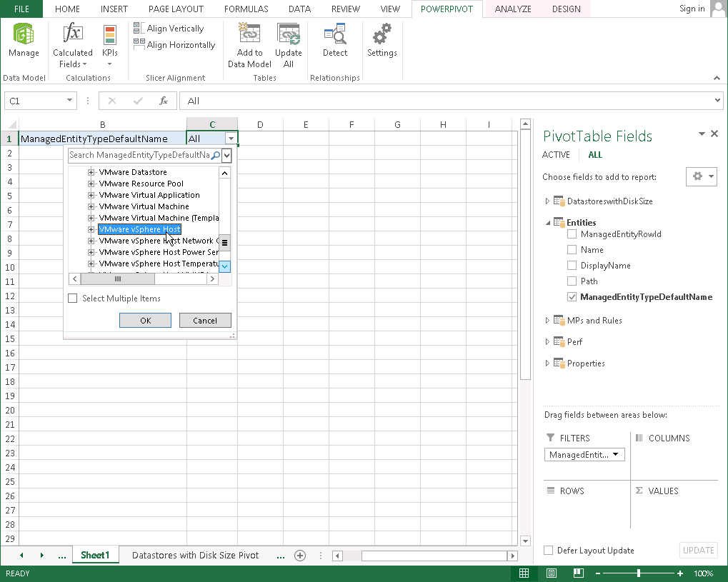The height and width of the screenshot is (582, 728).
Task: Open the search box options dropdown
Action: click(226, 155)
